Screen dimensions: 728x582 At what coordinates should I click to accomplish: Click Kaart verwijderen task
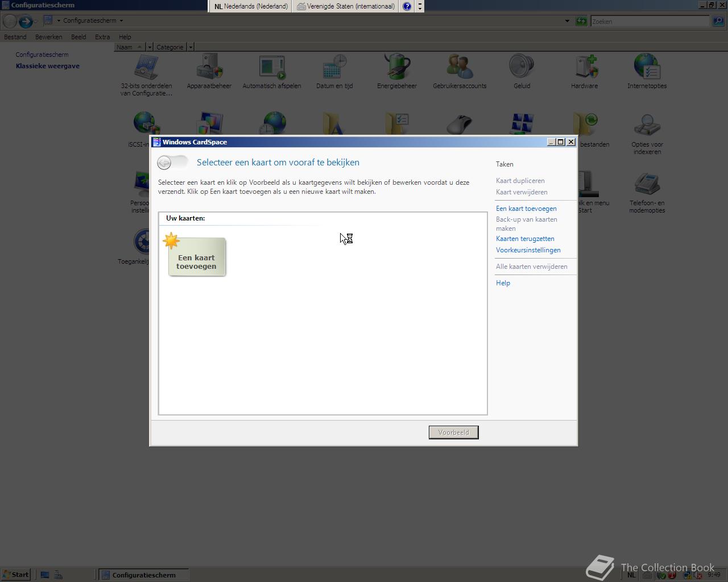(522, 192)
